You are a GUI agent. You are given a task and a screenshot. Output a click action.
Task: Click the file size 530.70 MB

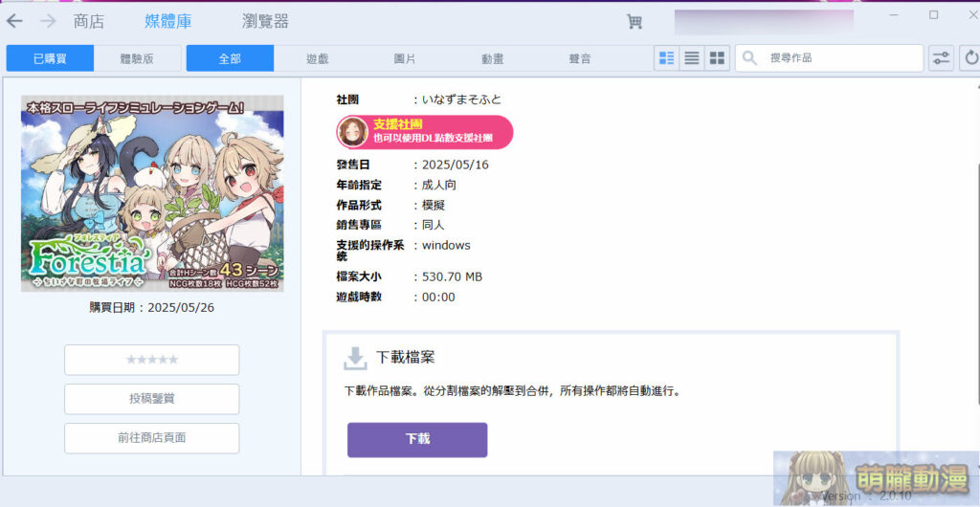click(452, 276)
